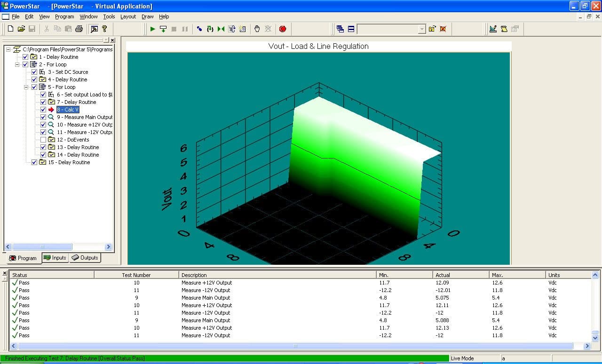The height and width of the screenshot is (364, 602).
Task: Open the Draw menu
Action: (x=148, y=16)
